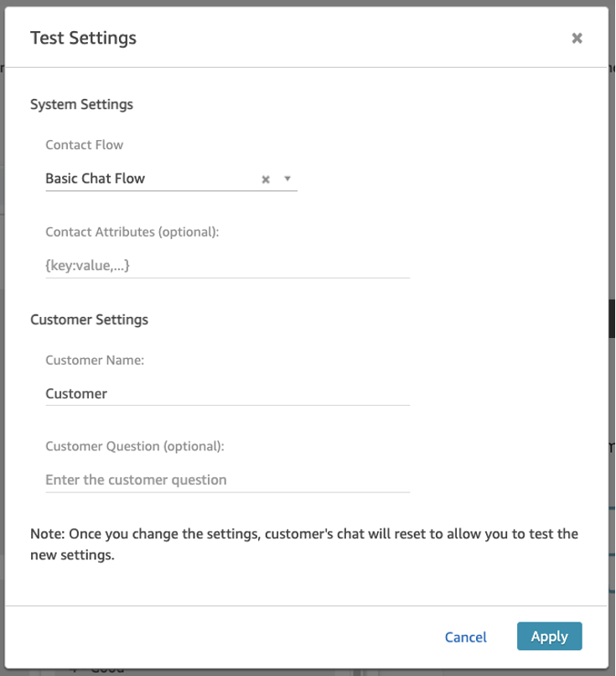The image size is (616, 676).
Task: Click the chat reset note text
Action: 303,543
